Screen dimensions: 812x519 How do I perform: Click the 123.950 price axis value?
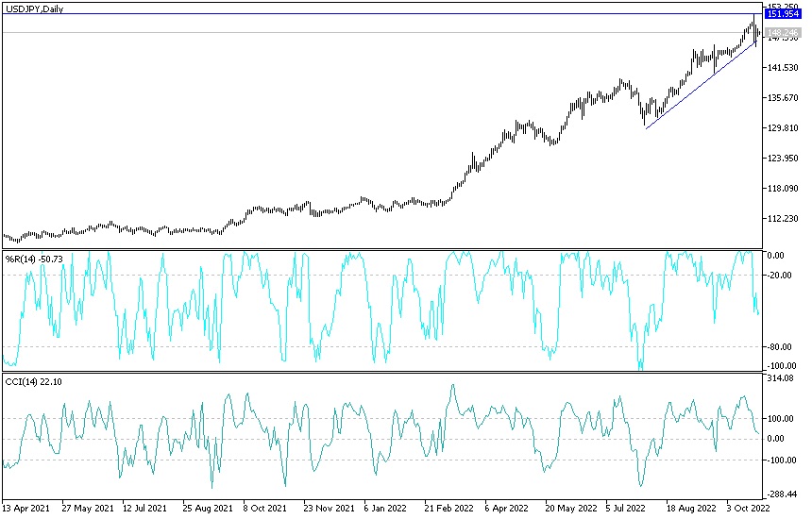click(783, 158)
